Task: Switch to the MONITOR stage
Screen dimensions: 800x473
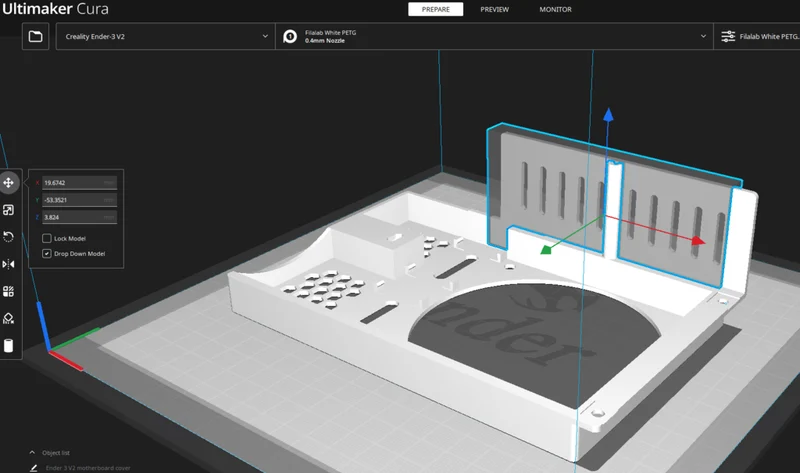Action: tap(555, 9)
